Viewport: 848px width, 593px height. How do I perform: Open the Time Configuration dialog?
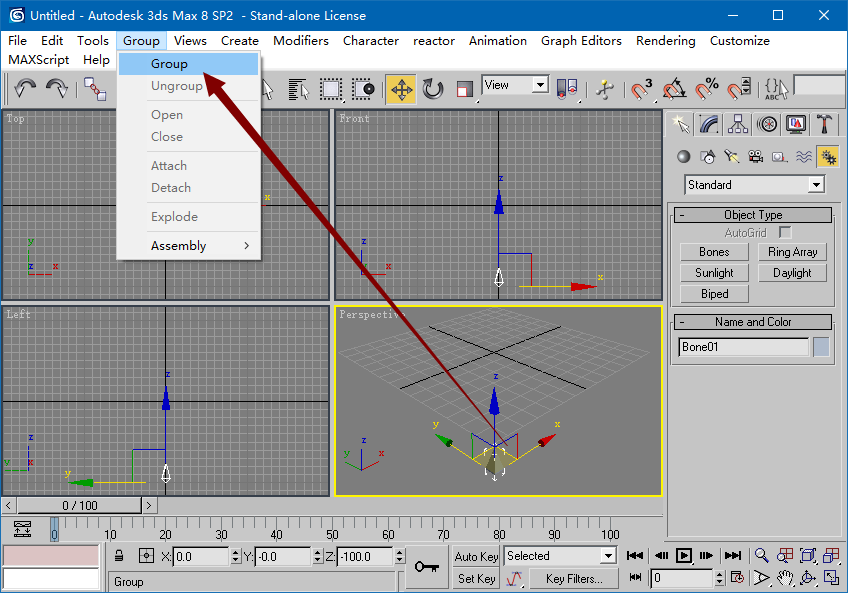(737, 578)
